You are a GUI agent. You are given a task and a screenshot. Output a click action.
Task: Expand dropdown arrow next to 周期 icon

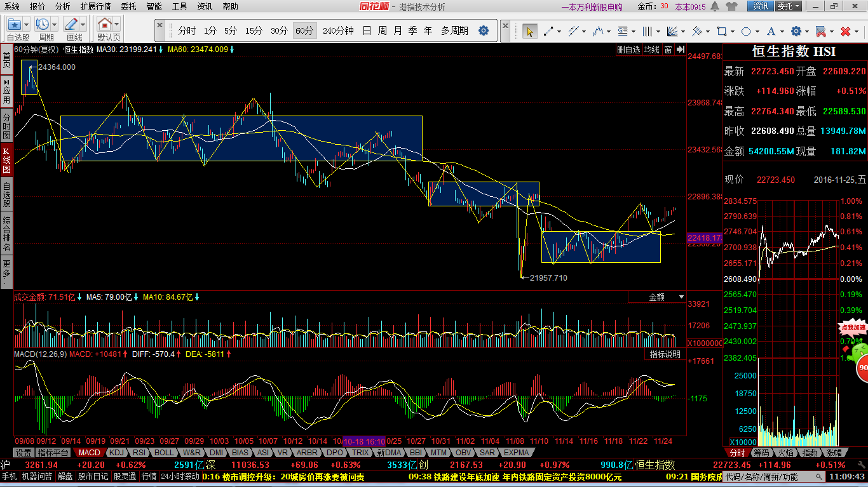(55, 25)
